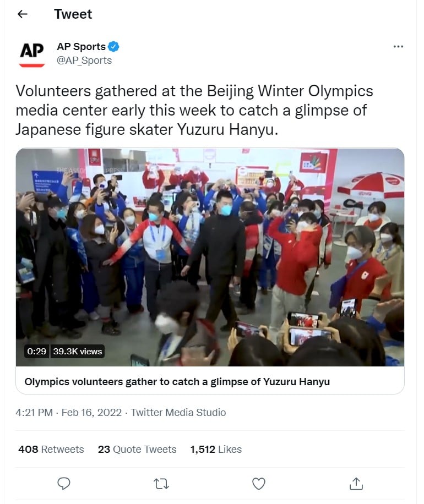The image size is (424, 504).
Task: Reply using the speech bubble icon
Action: [x=64, y=483]
